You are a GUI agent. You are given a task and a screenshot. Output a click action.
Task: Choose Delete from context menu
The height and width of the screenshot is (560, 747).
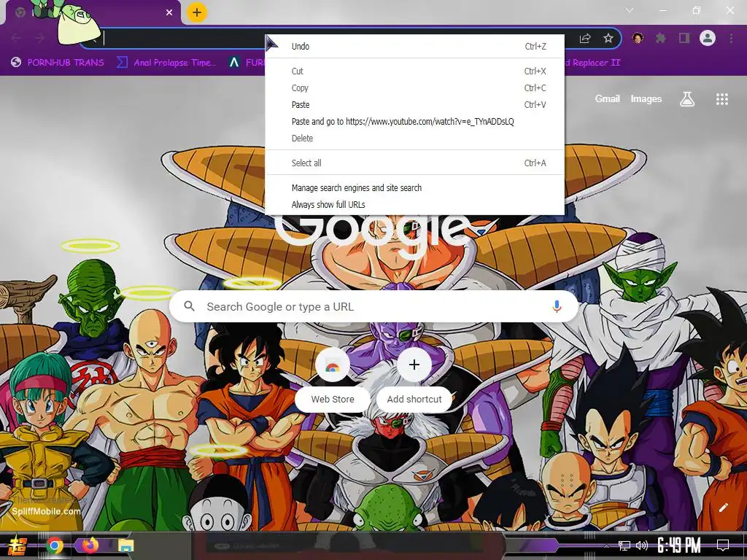pyautogui.click(x=414, y=138)
